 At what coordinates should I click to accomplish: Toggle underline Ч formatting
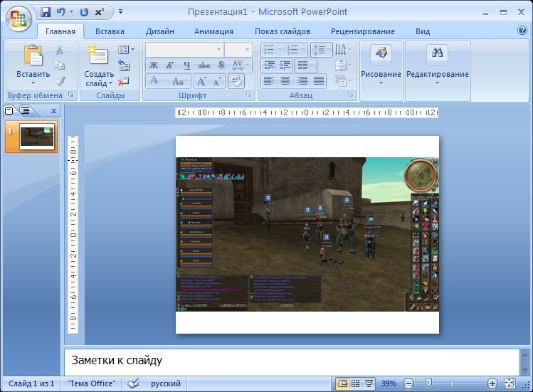pos(187,65)
